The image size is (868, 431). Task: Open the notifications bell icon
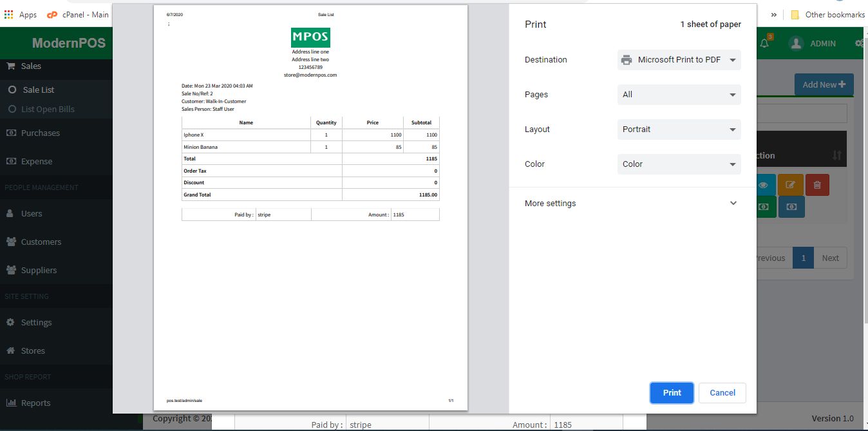coord(765,43)
